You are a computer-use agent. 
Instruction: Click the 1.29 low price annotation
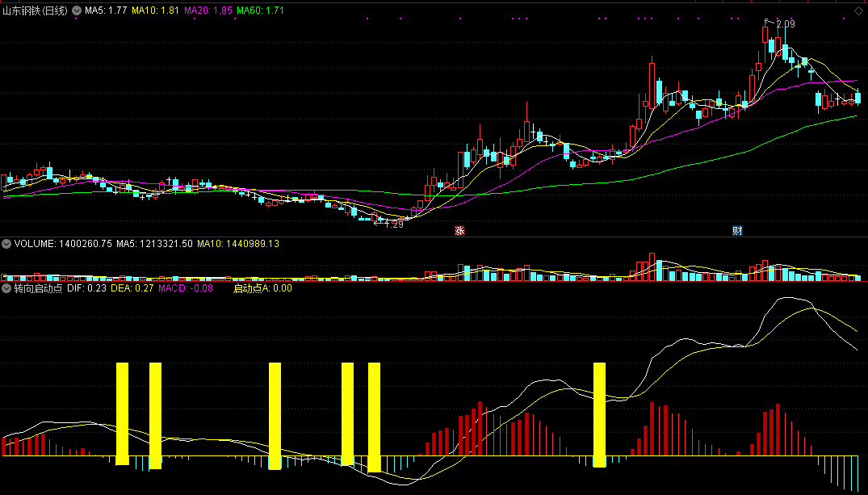[394, 224]
